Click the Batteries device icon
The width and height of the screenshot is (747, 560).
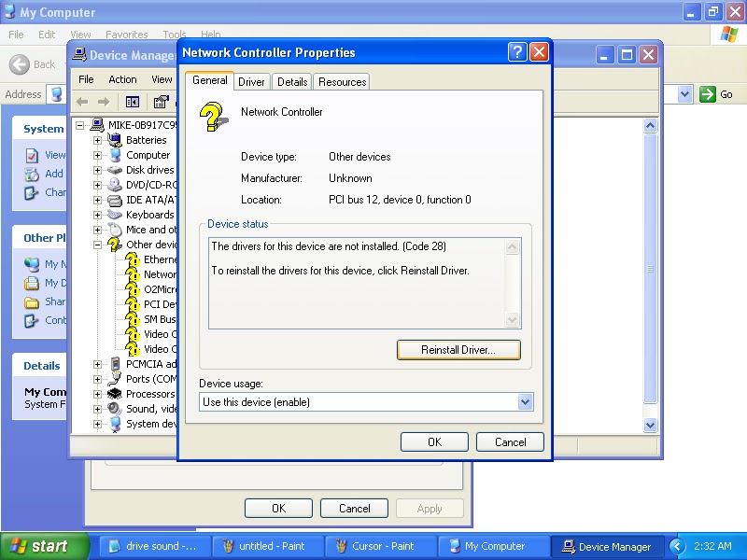pyautogui.click(x=115, y=140)
